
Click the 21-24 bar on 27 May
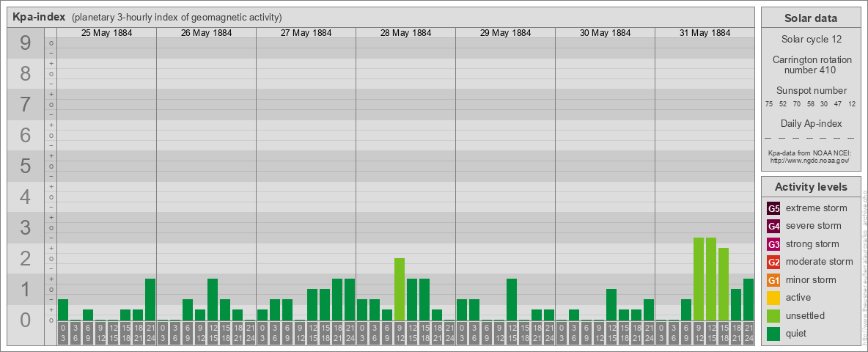[x=349, y=299]
